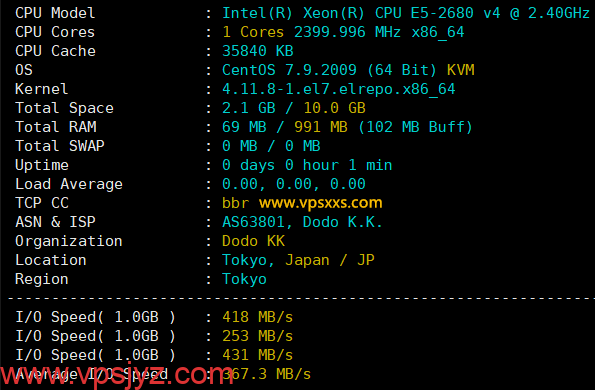Click the 991 MB total RAM value
The width and height of the screenshot is (595, 390).
point(321,127)
